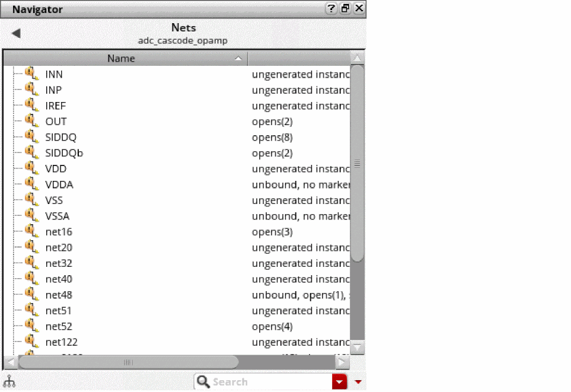Click the INP net icon
571x392 pixels.
(x=31, y=89)
